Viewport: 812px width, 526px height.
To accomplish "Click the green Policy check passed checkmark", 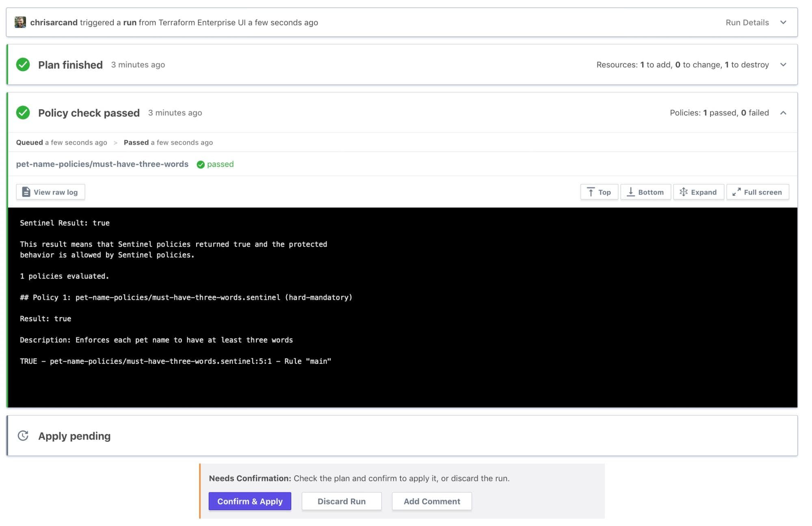I will coord(23,113).
